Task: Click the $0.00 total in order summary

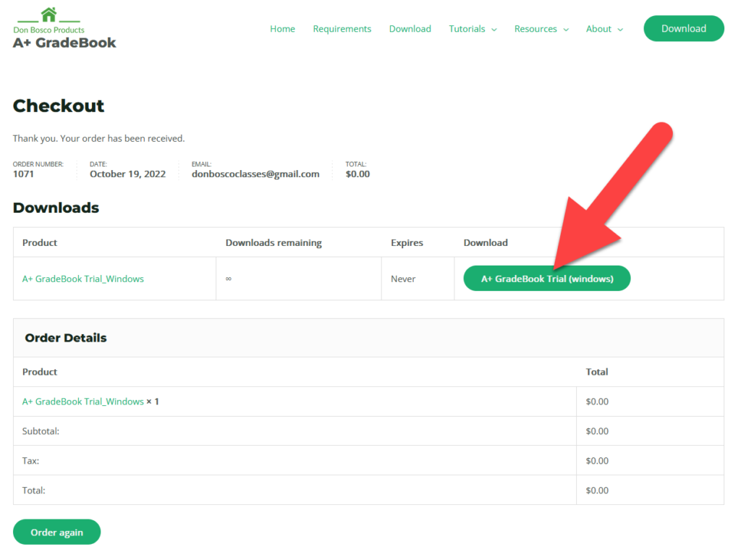Action: (x=357, y=174)
